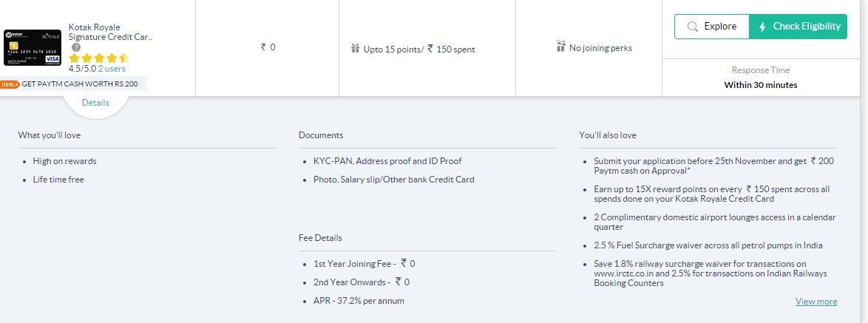Click the Kotak Royale credit card image

33,47
